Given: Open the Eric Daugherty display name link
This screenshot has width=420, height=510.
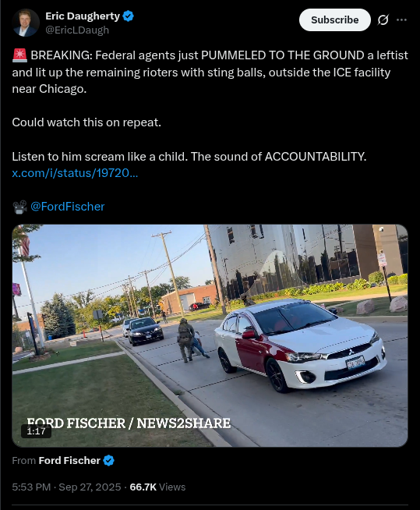Looking at the screenshot, I should [x=83, y=16].
